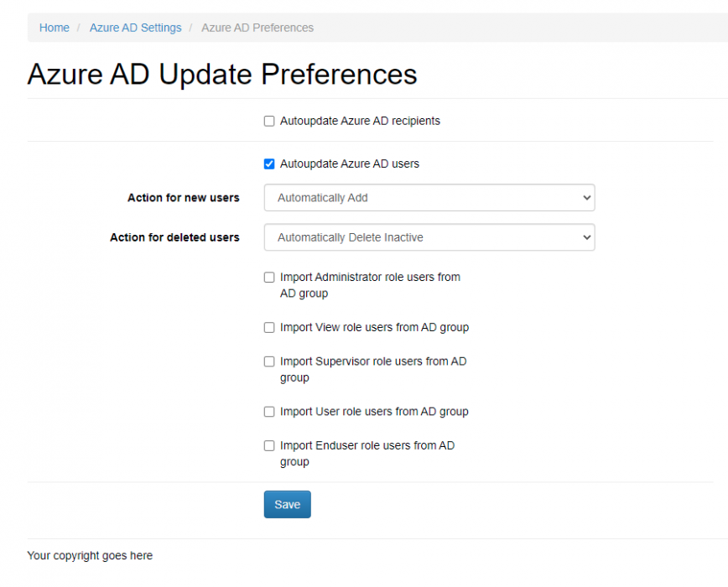Click the 'Action for new users' field label

(183, 198)
